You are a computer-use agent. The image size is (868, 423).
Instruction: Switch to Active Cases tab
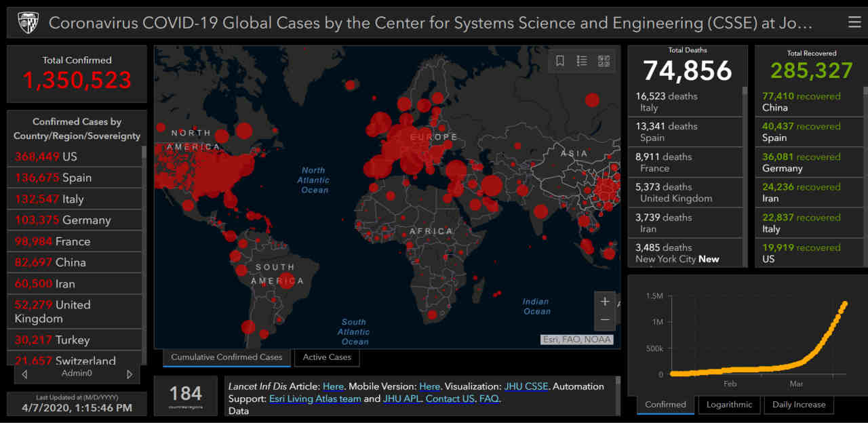(327, 357)
